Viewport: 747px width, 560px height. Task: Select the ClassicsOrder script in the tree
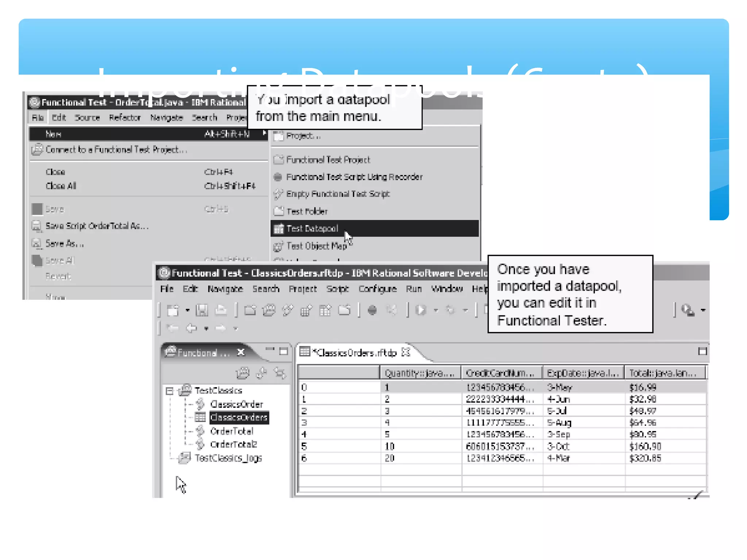coord(236,404)
